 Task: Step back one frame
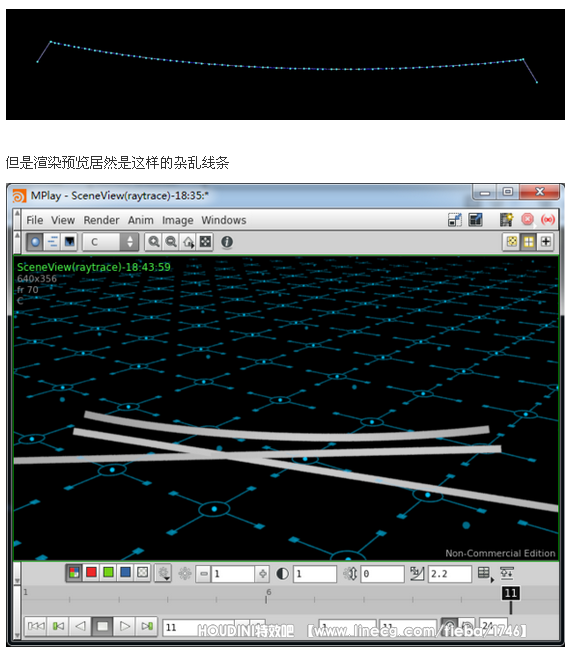tap(58, 626)
